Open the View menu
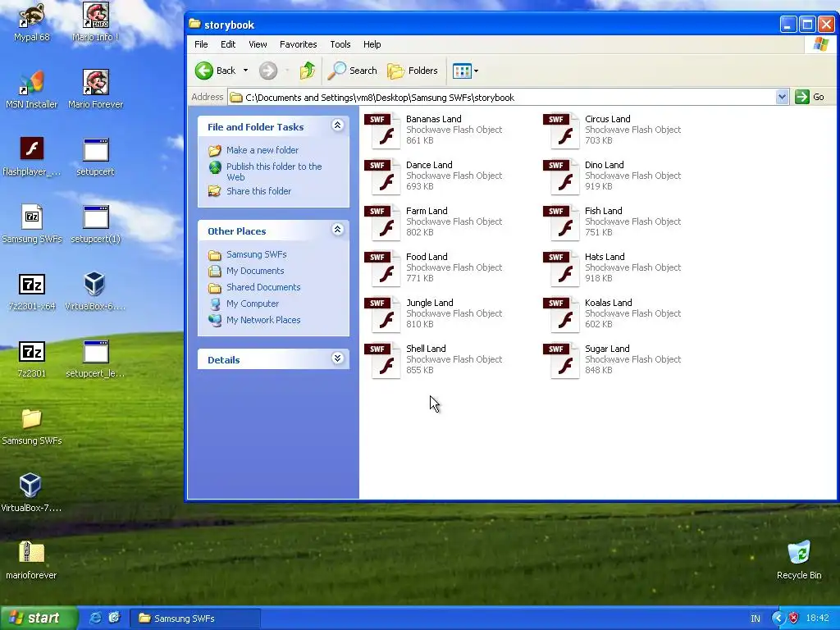This screenshot has height=630, width=840. (258, 44)
